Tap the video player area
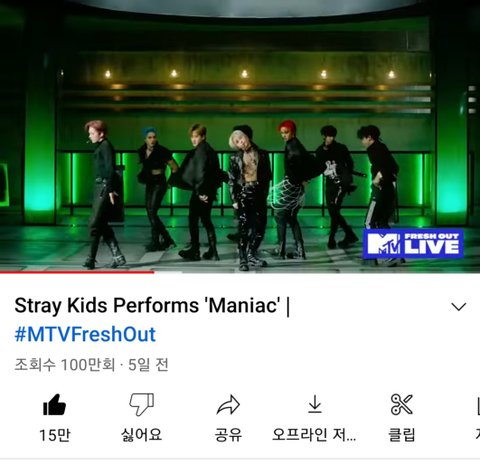Screen dimensions: 480x465 point(240,135)
